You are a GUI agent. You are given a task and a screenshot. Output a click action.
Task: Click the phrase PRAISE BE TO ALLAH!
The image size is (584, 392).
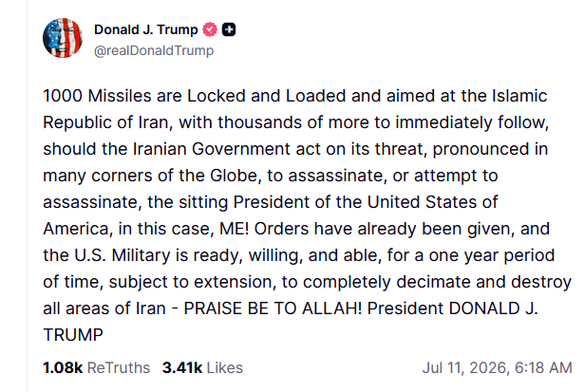coord(273,308)
